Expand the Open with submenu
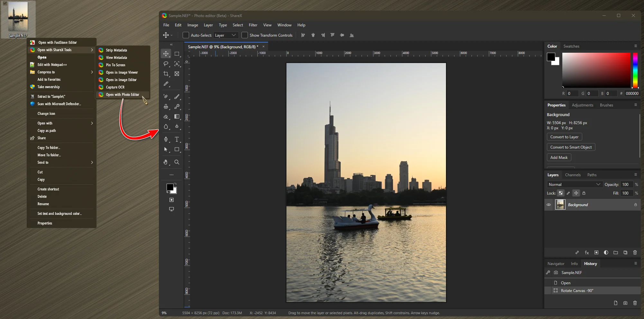The width and height of the screenshot is (644, 319). (x=61, y=123)
